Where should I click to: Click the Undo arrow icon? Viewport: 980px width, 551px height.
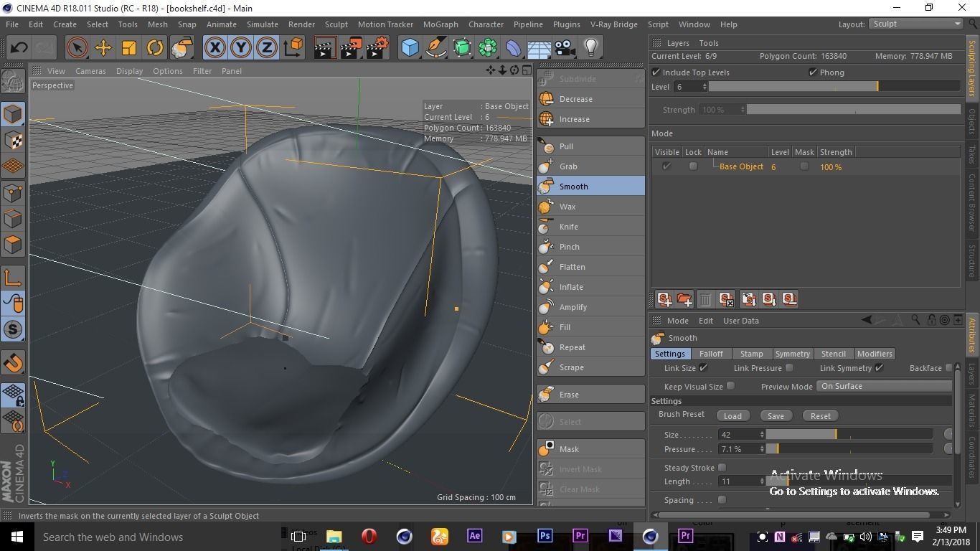(19, 48)
